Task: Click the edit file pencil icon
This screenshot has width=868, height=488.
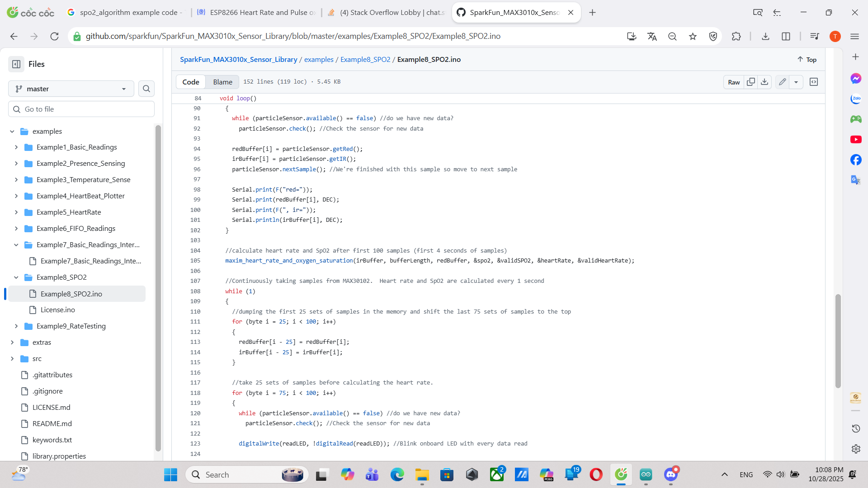Action: pyautogui.click(x=782, y=82)
